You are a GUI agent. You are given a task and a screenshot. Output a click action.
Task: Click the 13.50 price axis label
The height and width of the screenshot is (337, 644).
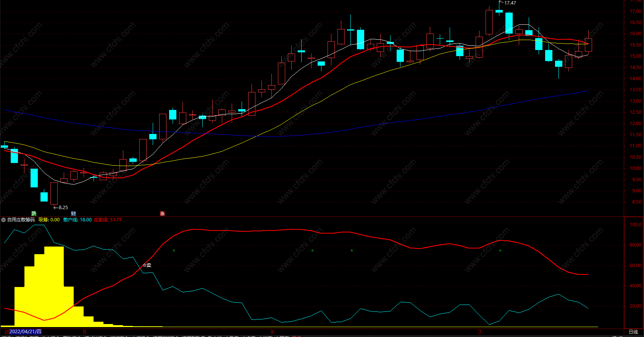[x=636, y=90]
